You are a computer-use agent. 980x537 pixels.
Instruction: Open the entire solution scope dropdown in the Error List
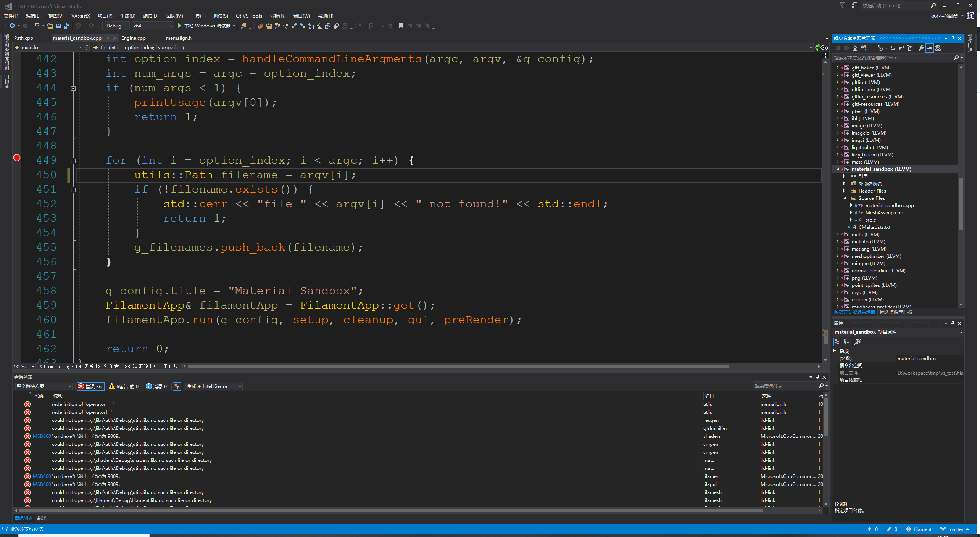pos(44,386)
